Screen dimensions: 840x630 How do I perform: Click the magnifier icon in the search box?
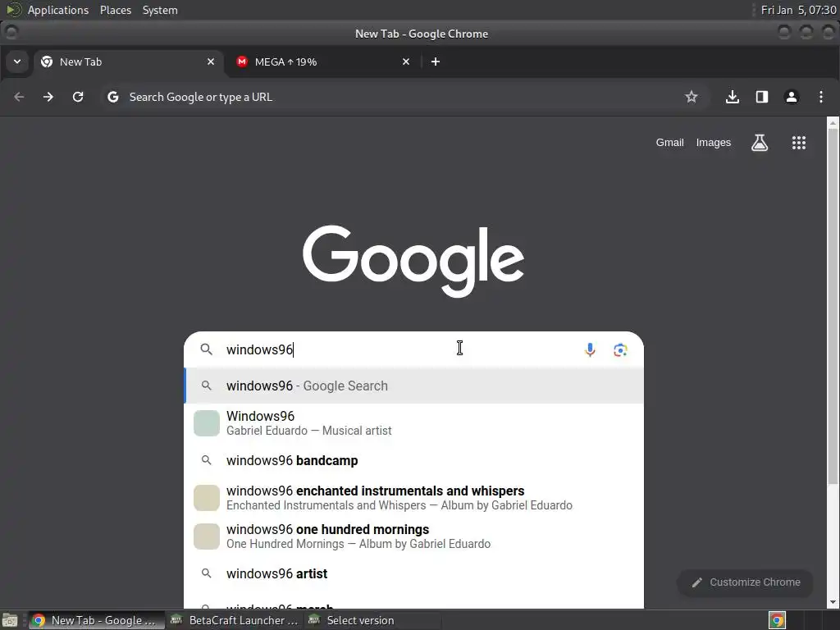pos(206,349)
